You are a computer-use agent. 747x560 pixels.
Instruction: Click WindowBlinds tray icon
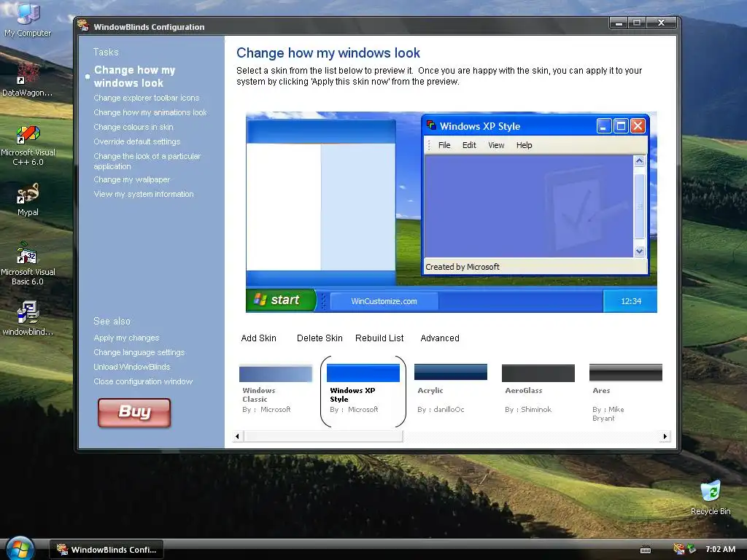coord(679,549)
